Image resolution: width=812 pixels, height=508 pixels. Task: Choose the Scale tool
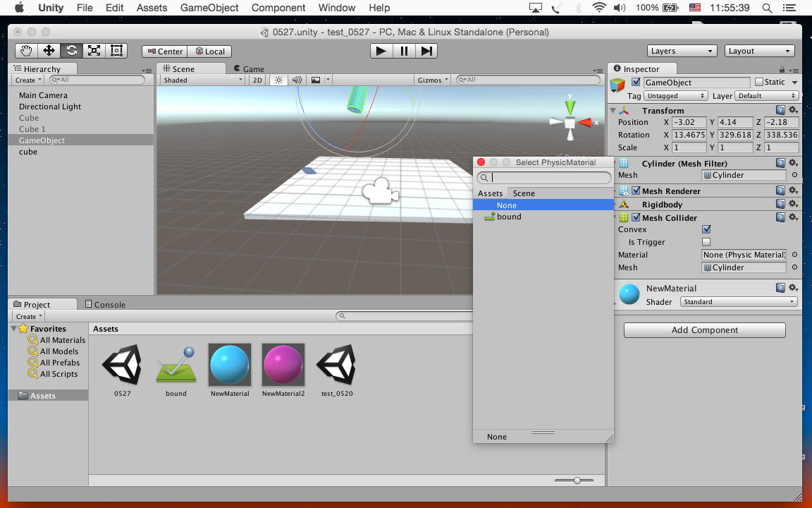(x=94, y=51)
